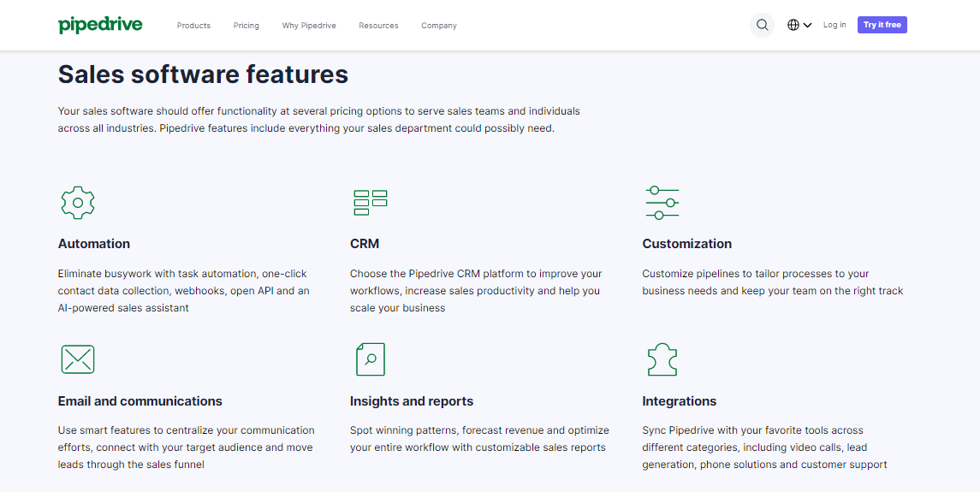Click the Insights document-search icon
980x492 pixels.
[370, 359]
